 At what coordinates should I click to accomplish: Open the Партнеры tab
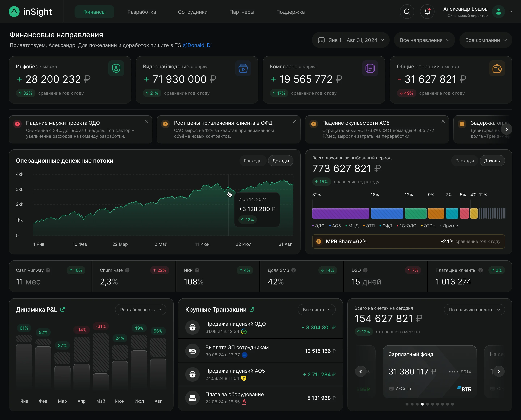(242, 12)
